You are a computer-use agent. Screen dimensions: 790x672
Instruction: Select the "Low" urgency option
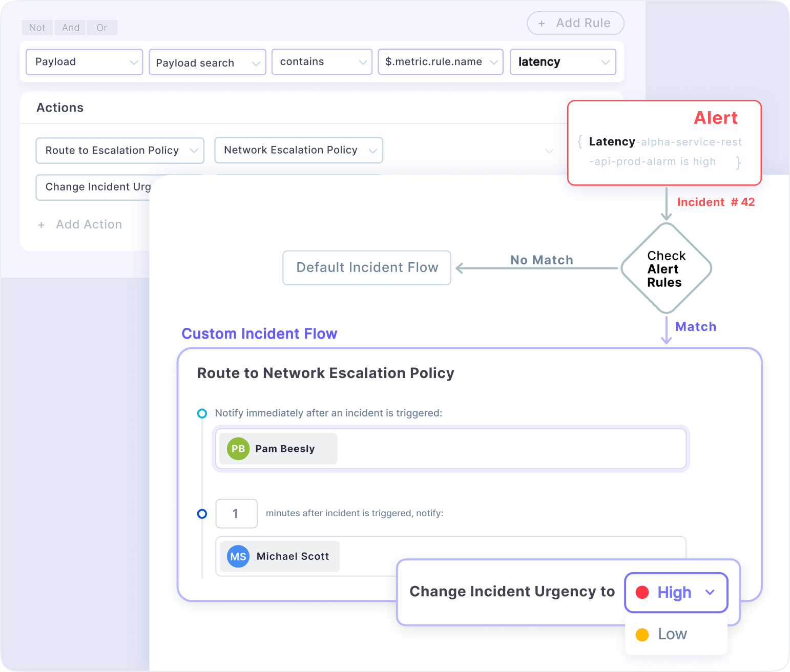[672, 634]
